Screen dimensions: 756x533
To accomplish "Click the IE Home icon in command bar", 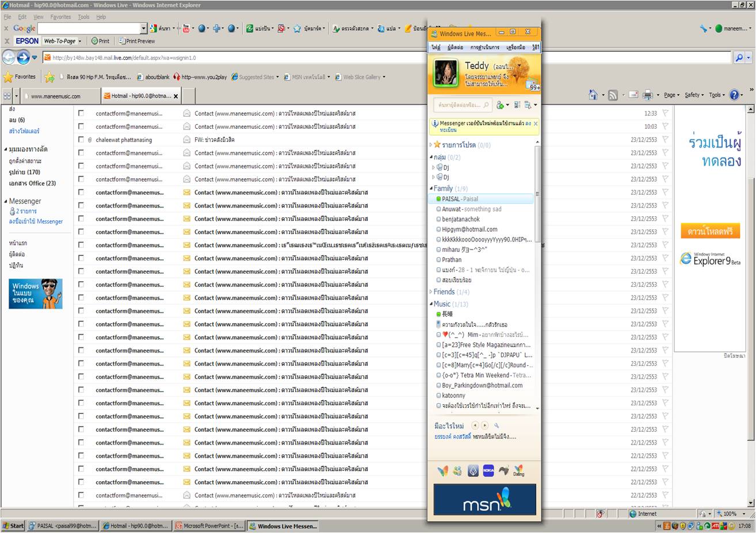I will [593, 95].
